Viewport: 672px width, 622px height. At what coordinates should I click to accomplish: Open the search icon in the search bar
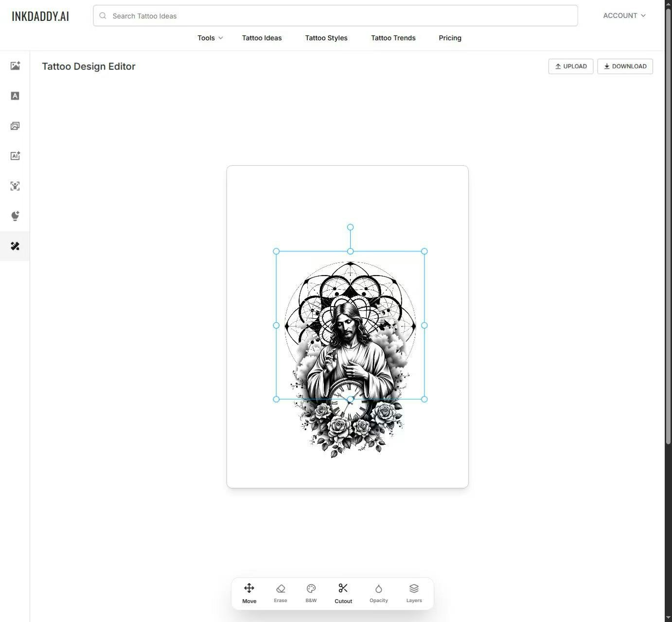[x=103, y=16]
